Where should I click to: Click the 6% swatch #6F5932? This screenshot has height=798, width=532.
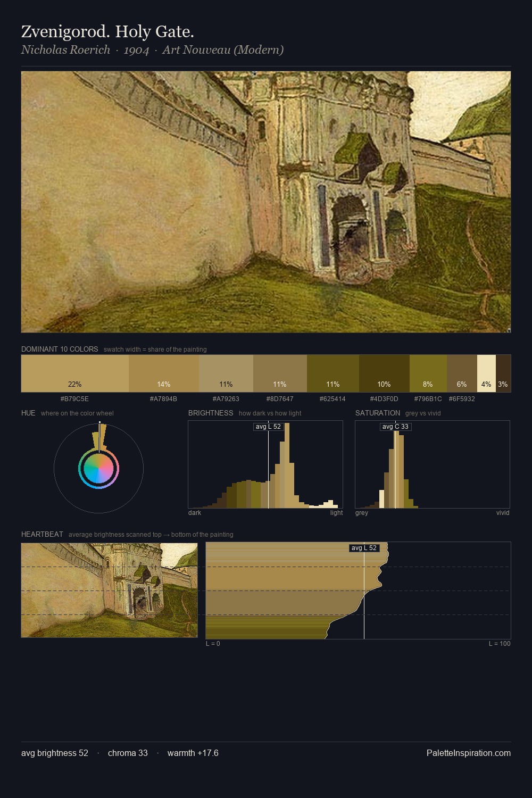coord(462,373)
